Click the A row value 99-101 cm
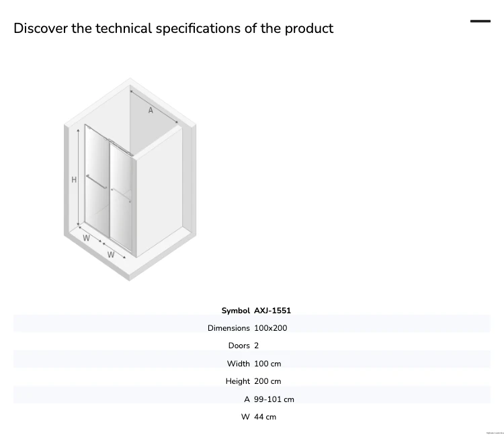504x435 pixels. pyautogui.click(x=274, y=399)
